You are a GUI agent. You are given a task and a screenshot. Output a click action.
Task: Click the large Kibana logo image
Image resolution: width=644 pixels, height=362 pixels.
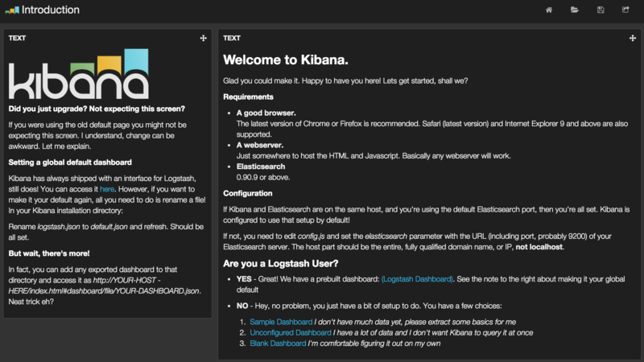coord(78,74)
